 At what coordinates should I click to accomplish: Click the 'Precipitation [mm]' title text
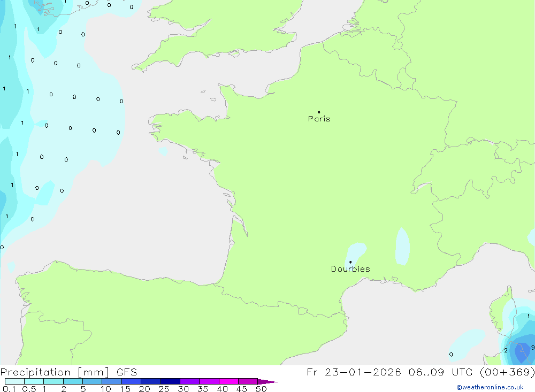coord(55,372)
